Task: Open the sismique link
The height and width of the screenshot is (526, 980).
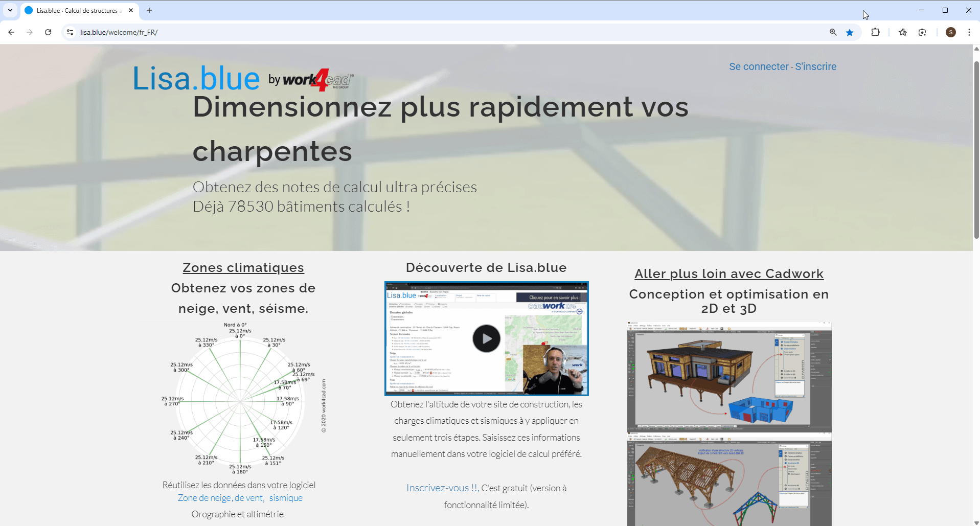Action: tap(286, 498)
